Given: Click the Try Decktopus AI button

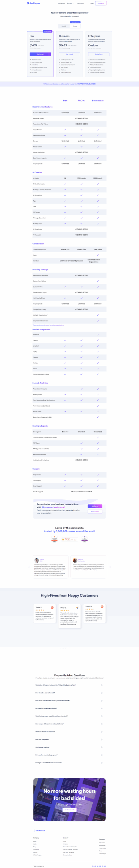Looking at the screenshot, I should 69,809.
